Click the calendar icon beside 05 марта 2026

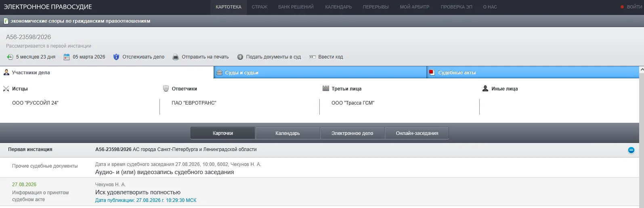(67, 57)
